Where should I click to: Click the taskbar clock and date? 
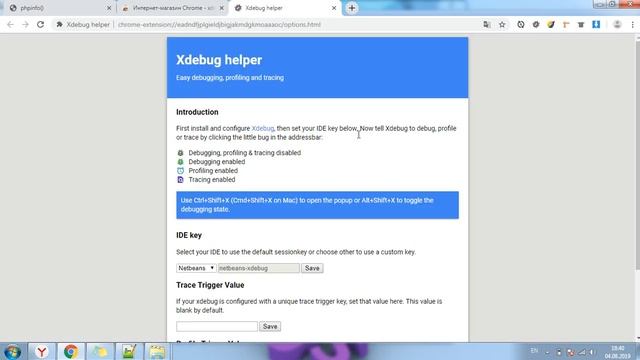point(618,352)
